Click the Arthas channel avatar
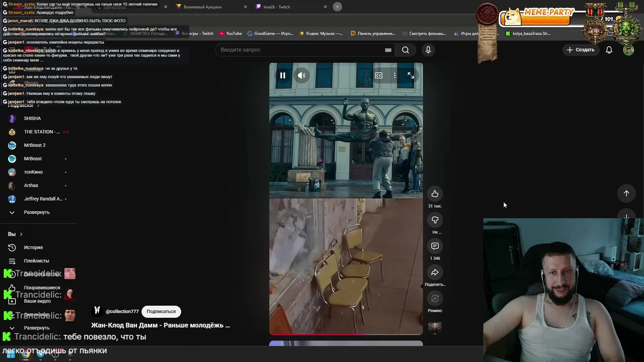This screenshot has height=362, width=644. [12, 185]
